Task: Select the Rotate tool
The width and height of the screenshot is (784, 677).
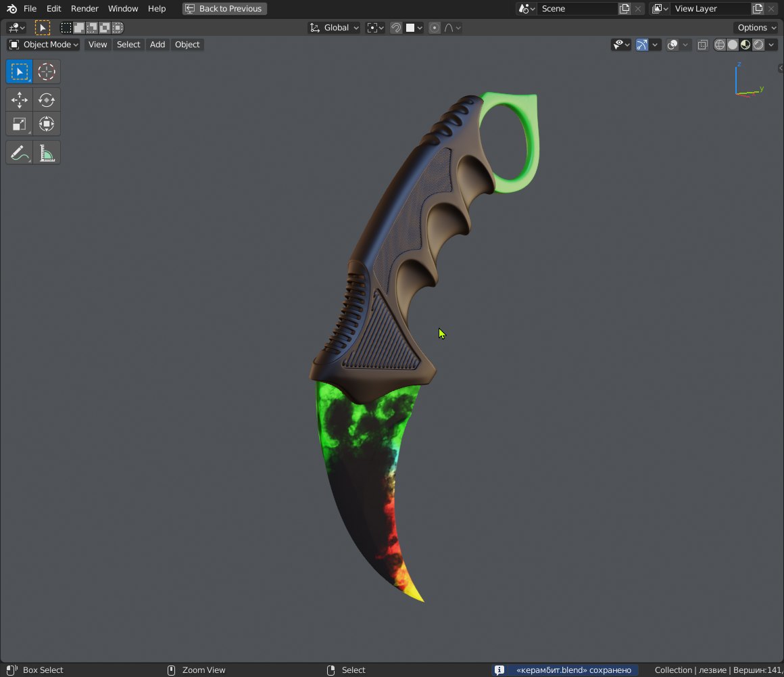Action: pos(47,99)
